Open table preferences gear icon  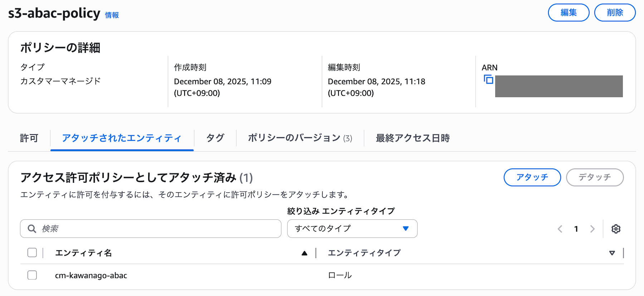coord(616,229)
